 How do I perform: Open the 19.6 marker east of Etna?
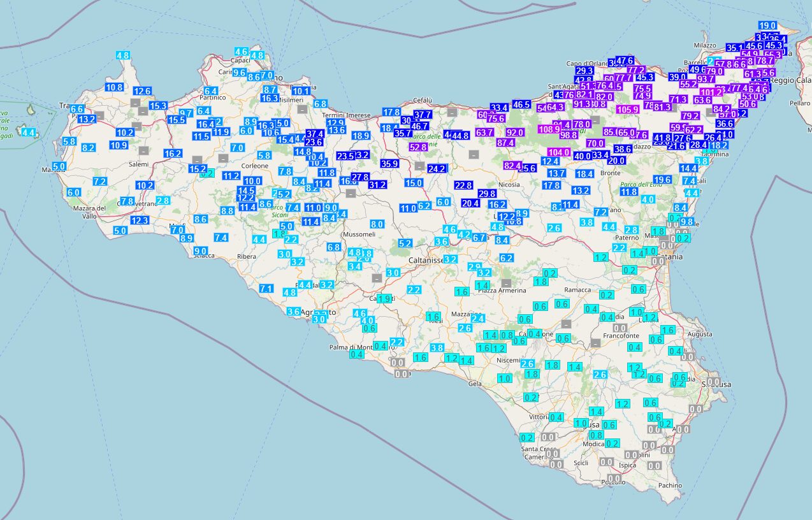[x=662, y=180]
